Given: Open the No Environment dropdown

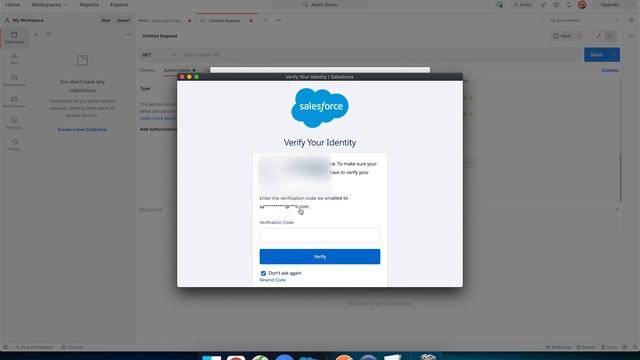Looking at the screenshot, I should pyautogui.click(x=584, y=20).
